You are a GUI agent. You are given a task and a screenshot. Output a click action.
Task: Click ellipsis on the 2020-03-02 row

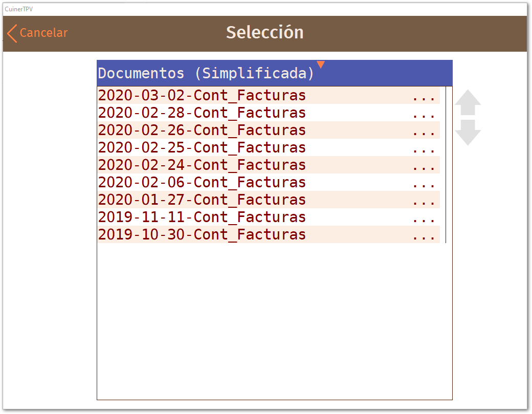tap(424, 99)
